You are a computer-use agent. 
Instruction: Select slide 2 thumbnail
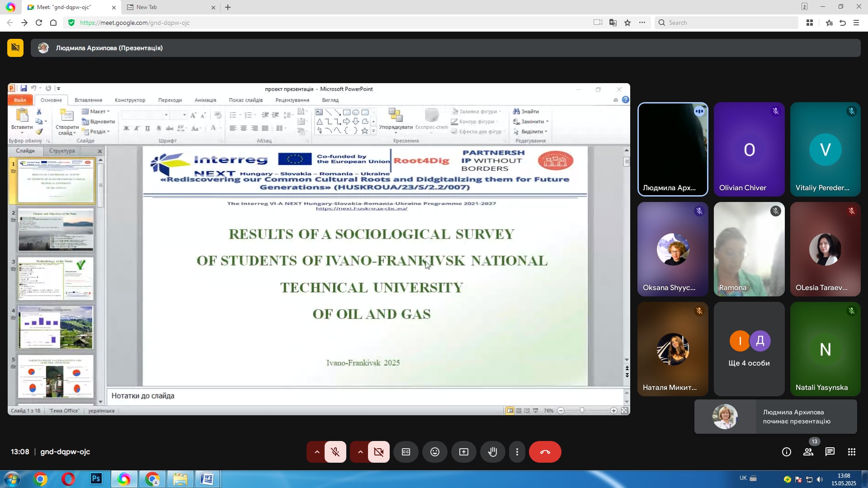[56, 230]
